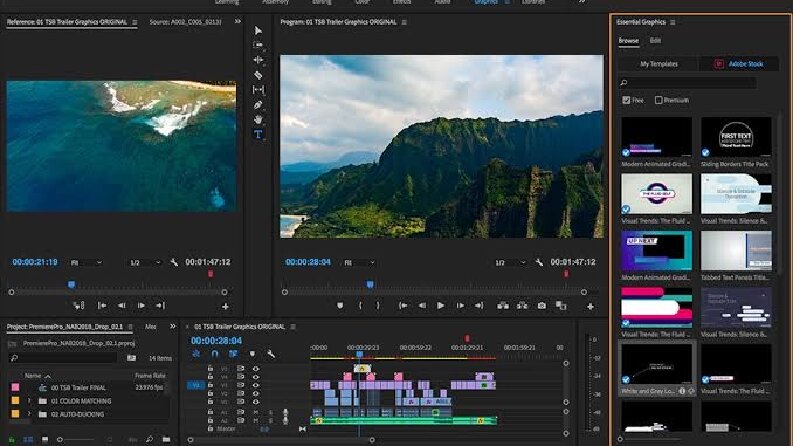The image size is (793, 446).
Task: Show hidden tabs in Project panel
Action: pyautogui.click(x=173, y=327)
